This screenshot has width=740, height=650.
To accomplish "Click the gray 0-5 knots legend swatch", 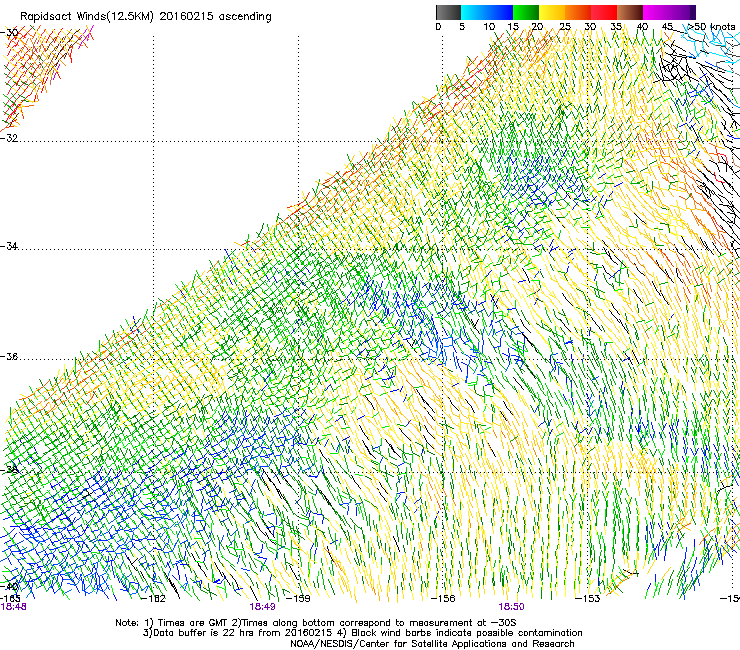I will pos(448,12).
